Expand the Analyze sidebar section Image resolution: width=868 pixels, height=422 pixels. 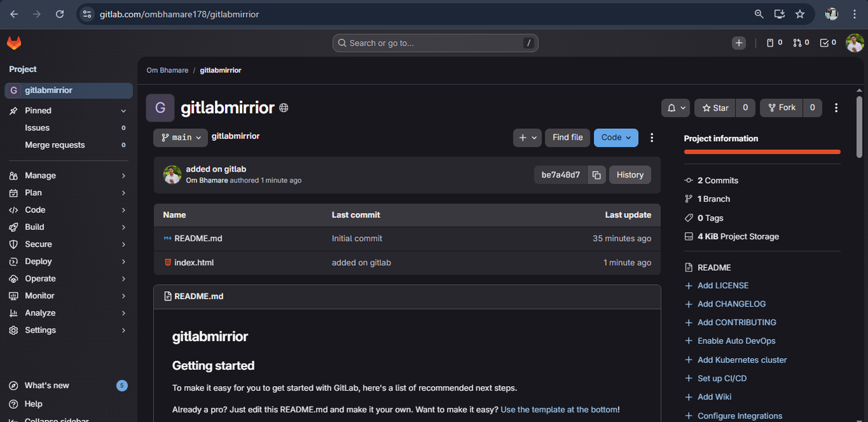point(68,313)
